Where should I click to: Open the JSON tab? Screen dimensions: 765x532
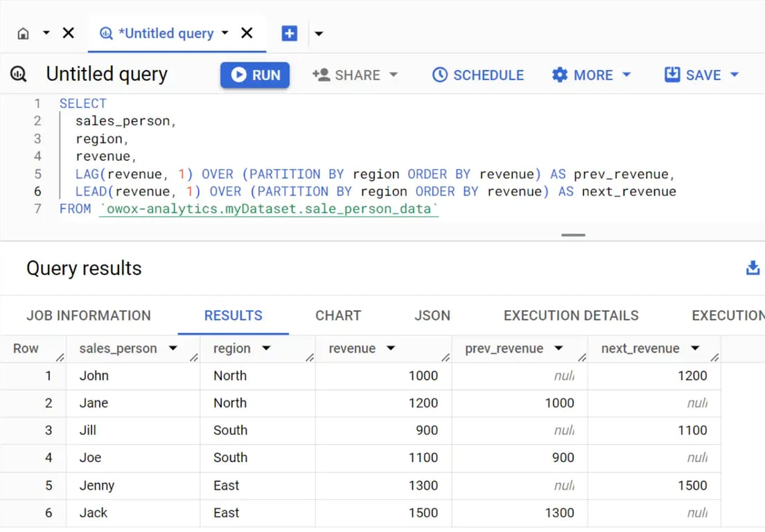click(x=432, y=315)
